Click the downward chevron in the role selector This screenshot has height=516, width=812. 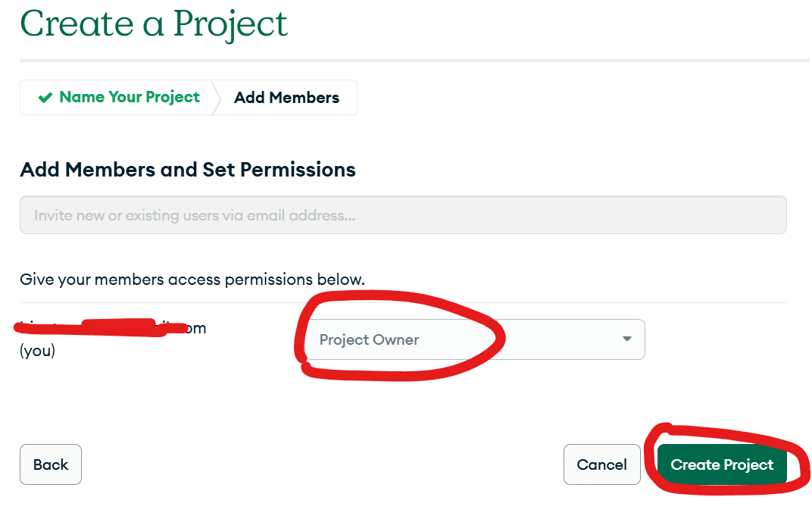coord(626,339)
